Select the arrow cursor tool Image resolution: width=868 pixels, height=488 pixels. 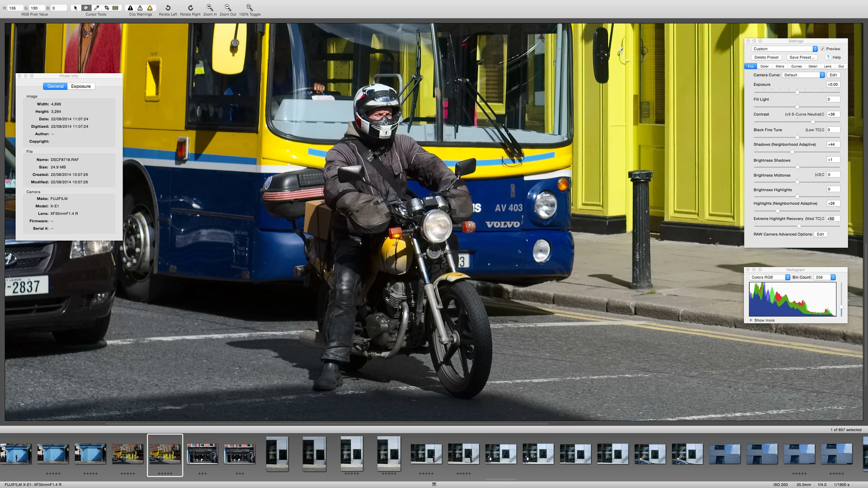pos(76,8)
